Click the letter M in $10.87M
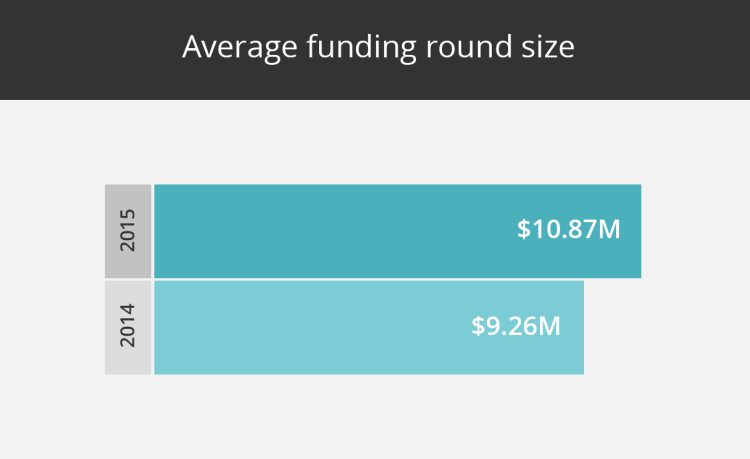Image resolution: width=750 pixels, height=459 pixels. (609, 230)
